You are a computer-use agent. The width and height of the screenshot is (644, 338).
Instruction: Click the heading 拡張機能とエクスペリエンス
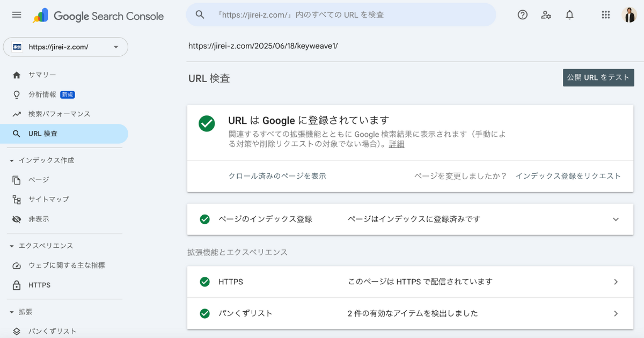[238, 252]
